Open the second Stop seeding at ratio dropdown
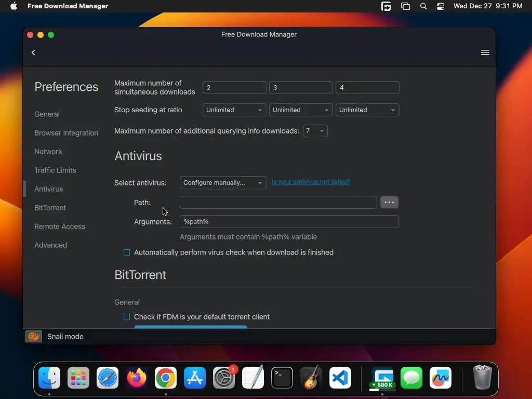This screenshot has height=399, width=532. click(301, 110)
